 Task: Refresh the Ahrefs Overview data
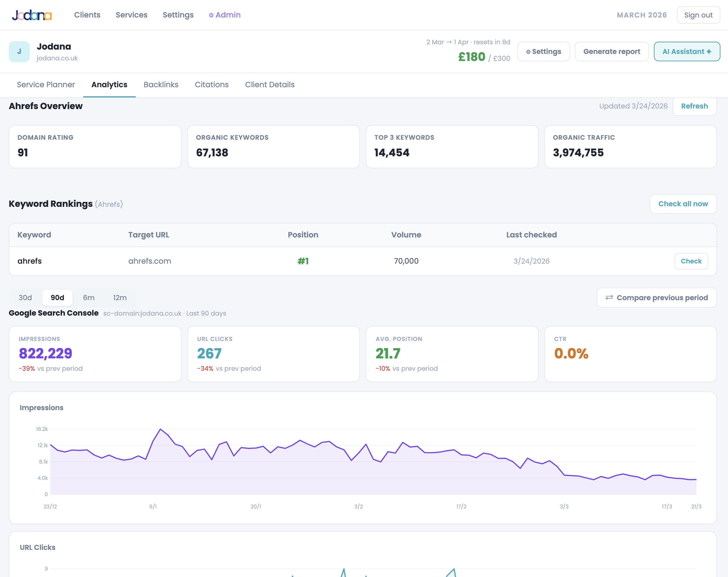pyautogui.click(x=694, y=106)
